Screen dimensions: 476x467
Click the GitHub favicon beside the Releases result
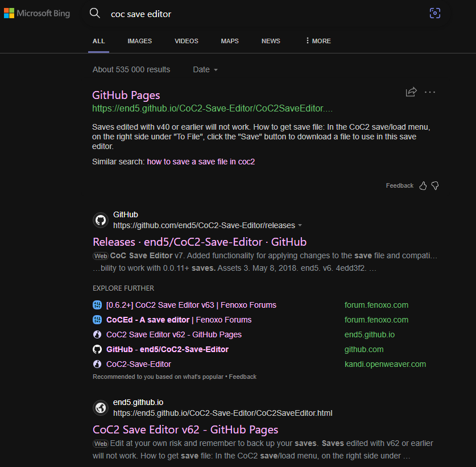(100, 220)
